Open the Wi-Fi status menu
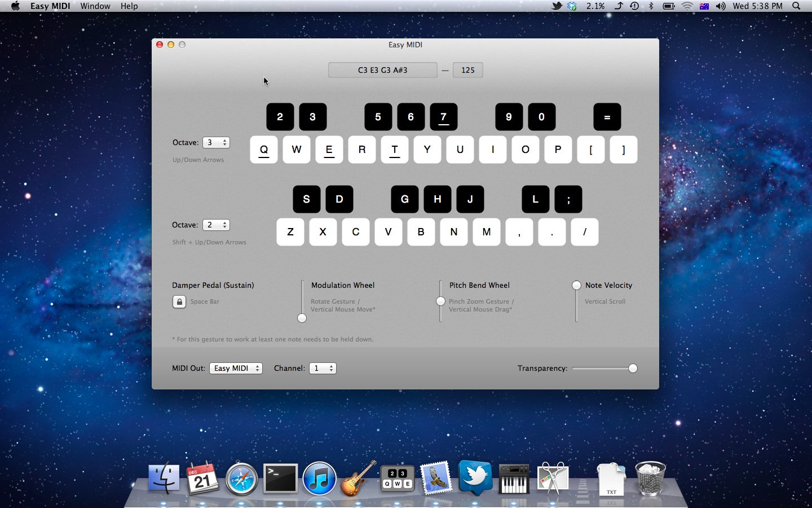Viewport: 812px width, 508px height. pos(687,6)
